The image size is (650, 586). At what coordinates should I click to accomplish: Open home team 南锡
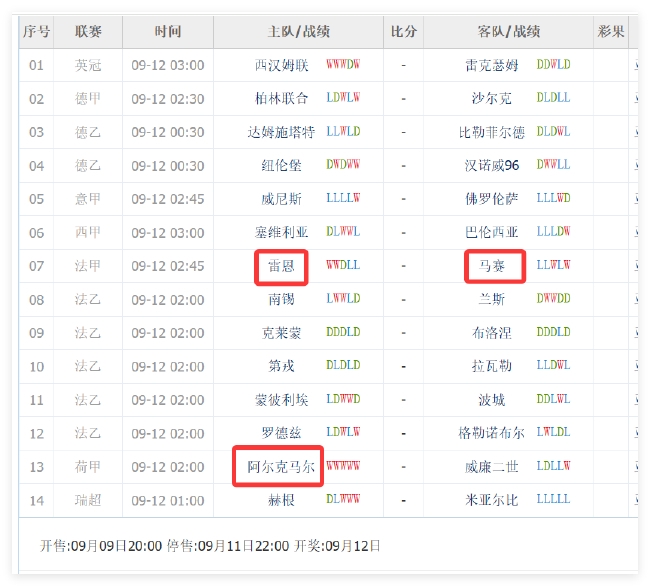281,299
